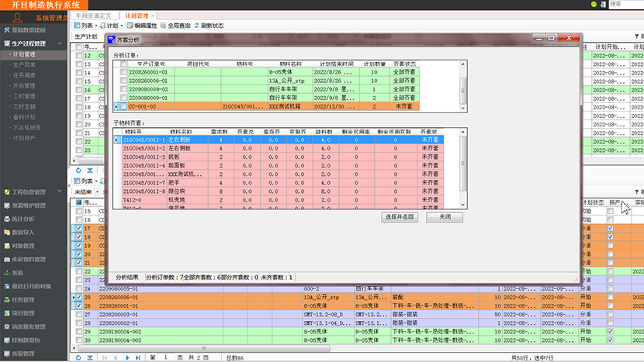Screen dimensions: 644x362
Task: Uncheck row 25 checkbox in lower grid
Action: pyautogui.click(x=78, y=297)
